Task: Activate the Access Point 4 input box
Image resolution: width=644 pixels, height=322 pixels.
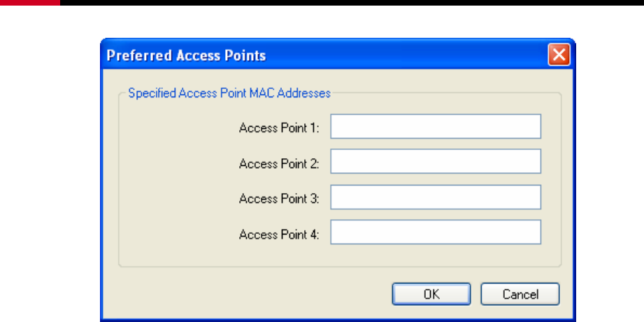Action: pos(436,232)
